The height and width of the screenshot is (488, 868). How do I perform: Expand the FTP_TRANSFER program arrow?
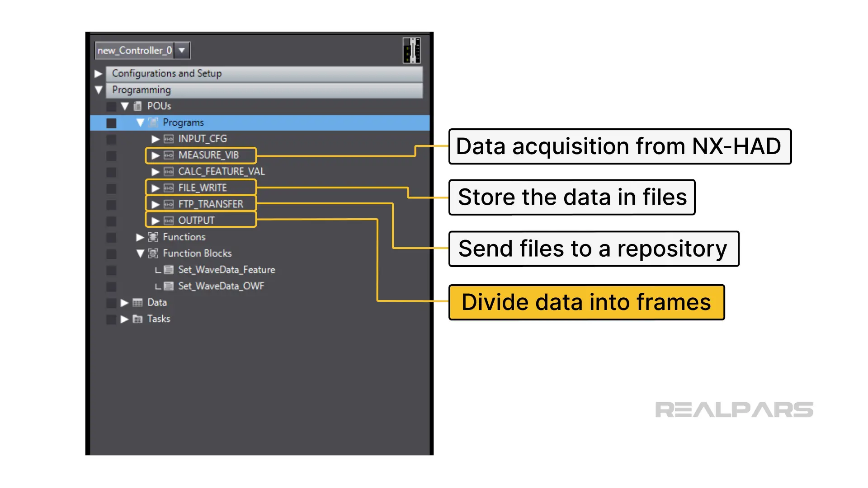click(x=156, y=204)
